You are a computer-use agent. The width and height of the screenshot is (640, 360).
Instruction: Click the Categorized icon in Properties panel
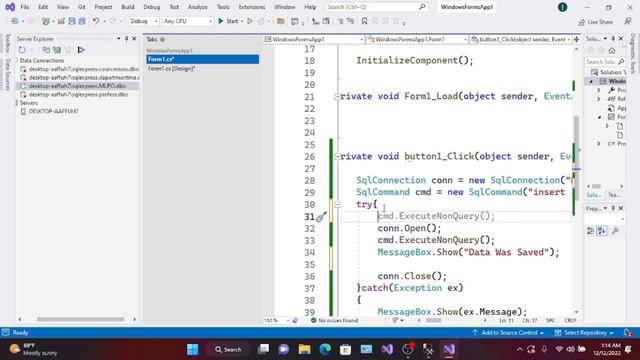tap(591, 231)
